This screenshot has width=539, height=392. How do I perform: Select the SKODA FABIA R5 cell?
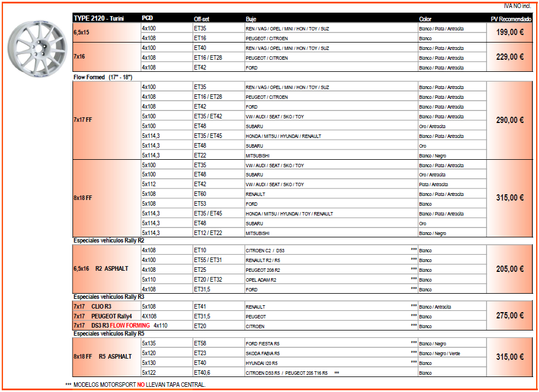[x=263, y=353]
